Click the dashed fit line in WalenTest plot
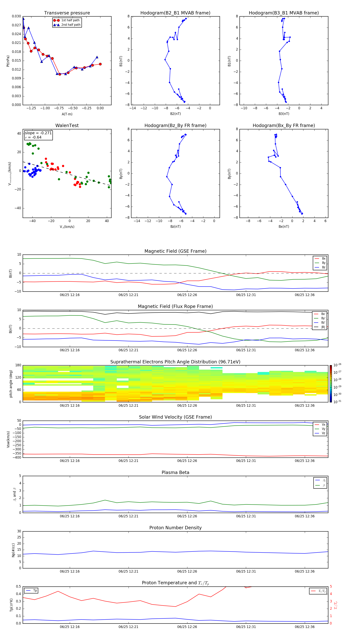Viewport: 351px width, 644px height. tap(66, 173)
